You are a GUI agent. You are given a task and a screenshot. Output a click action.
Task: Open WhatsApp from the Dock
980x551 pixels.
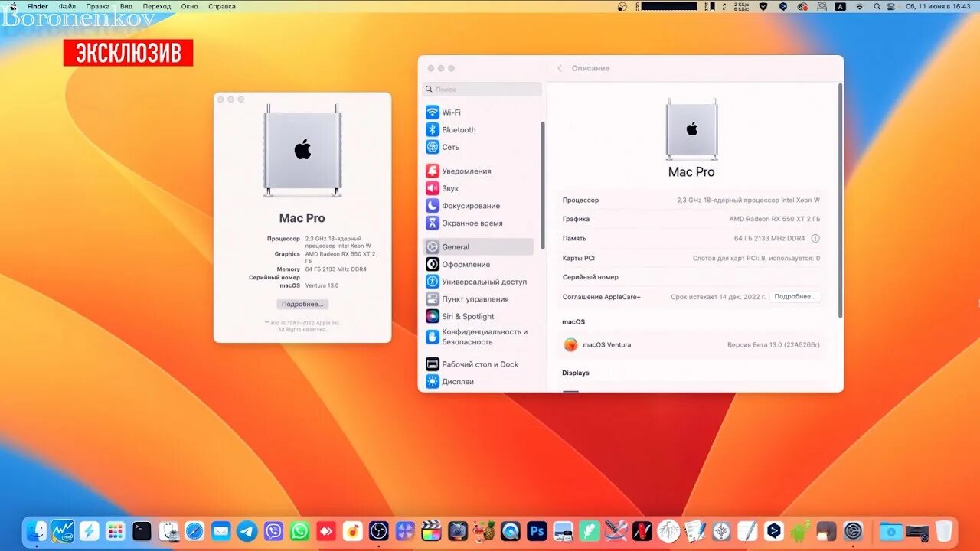299,530
